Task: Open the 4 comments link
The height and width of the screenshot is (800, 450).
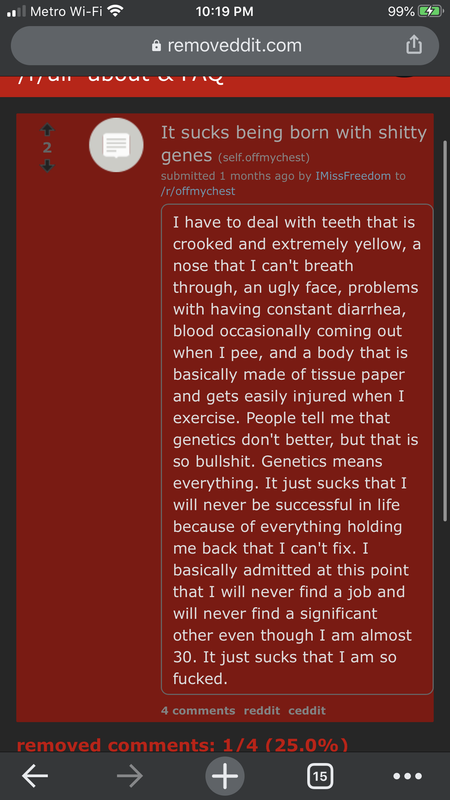Action: tap(198, 711)
